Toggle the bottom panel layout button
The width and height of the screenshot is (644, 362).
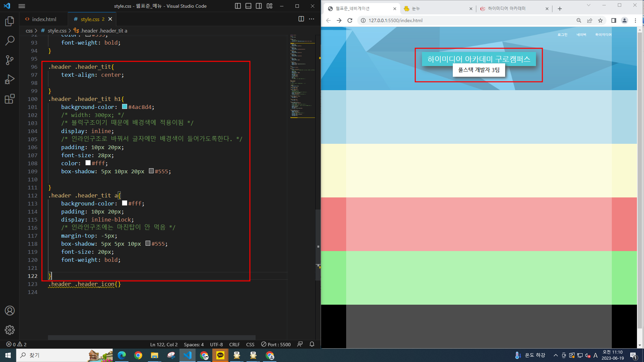click(248, 6)
